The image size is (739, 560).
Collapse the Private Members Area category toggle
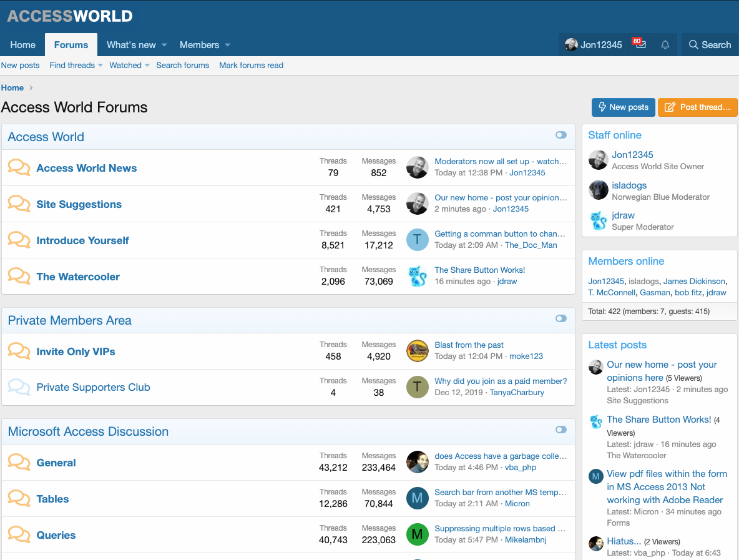coord(561,318)
